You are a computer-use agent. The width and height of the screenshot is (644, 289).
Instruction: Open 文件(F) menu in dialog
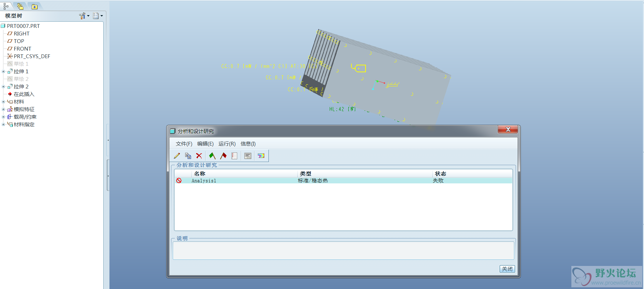[x=184, y=144]
